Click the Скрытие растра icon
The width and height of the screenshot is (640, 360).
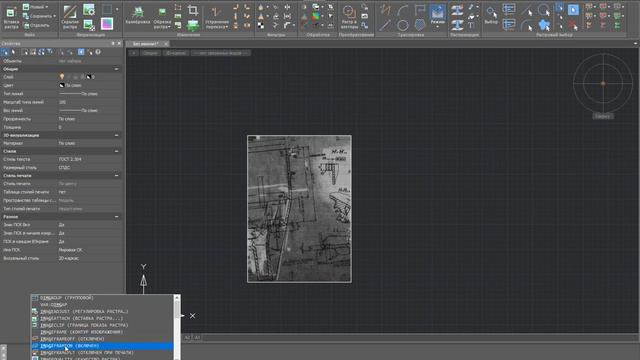[x=70, y=17]
